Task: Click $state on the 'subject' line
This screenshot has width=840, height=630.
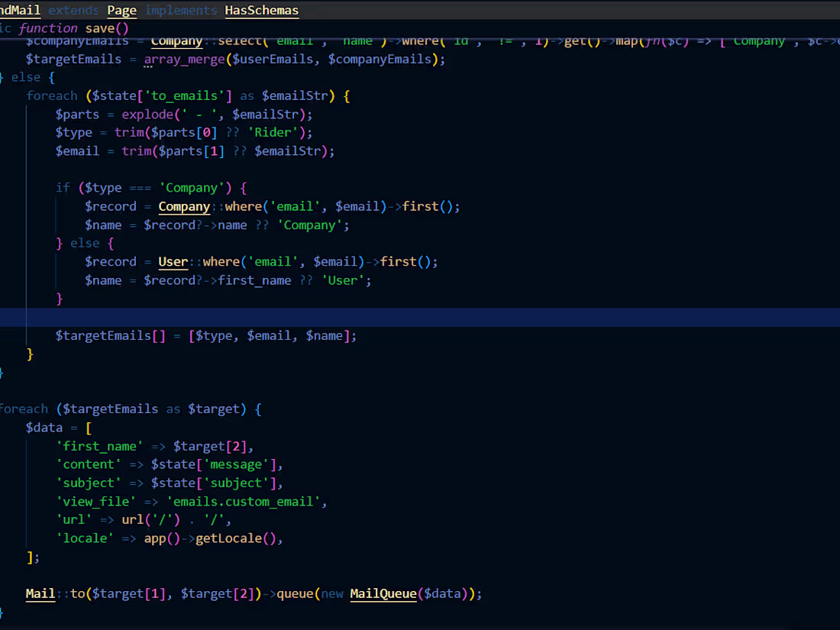Action: 173,483
